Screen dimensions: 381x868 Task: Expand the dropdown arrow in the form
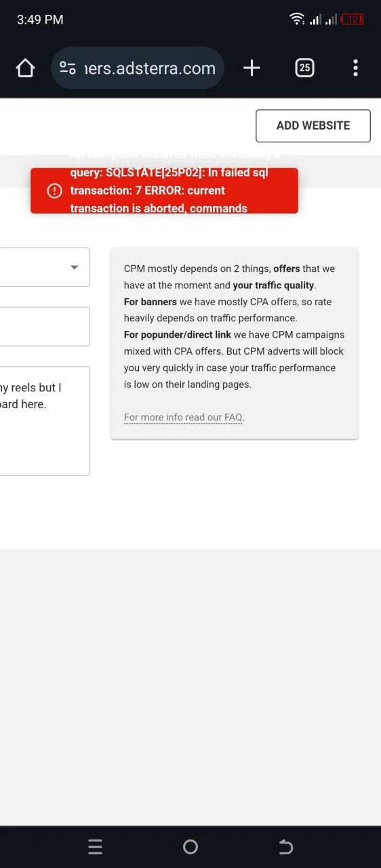(75, 267)
